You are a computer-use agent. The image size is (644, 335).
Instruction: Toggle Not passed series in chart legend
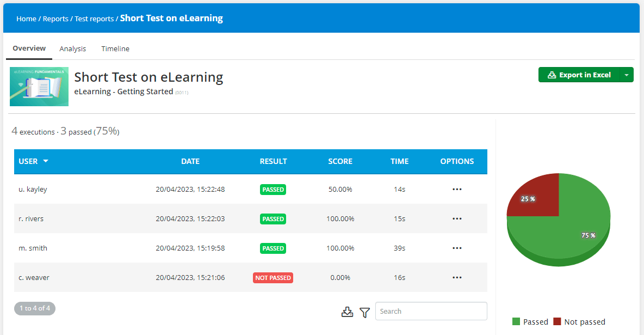(579, 322)
